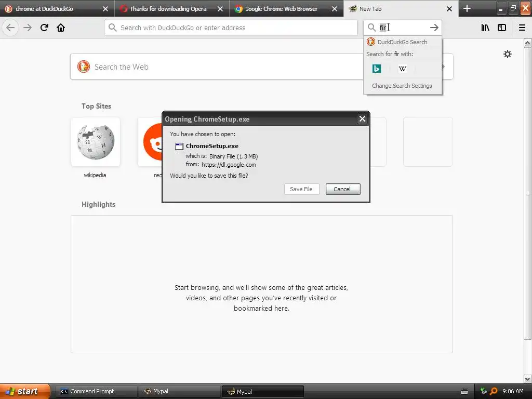Click the green network tray icon
This screenshot has width=532, height=399.
click(484, 391)
